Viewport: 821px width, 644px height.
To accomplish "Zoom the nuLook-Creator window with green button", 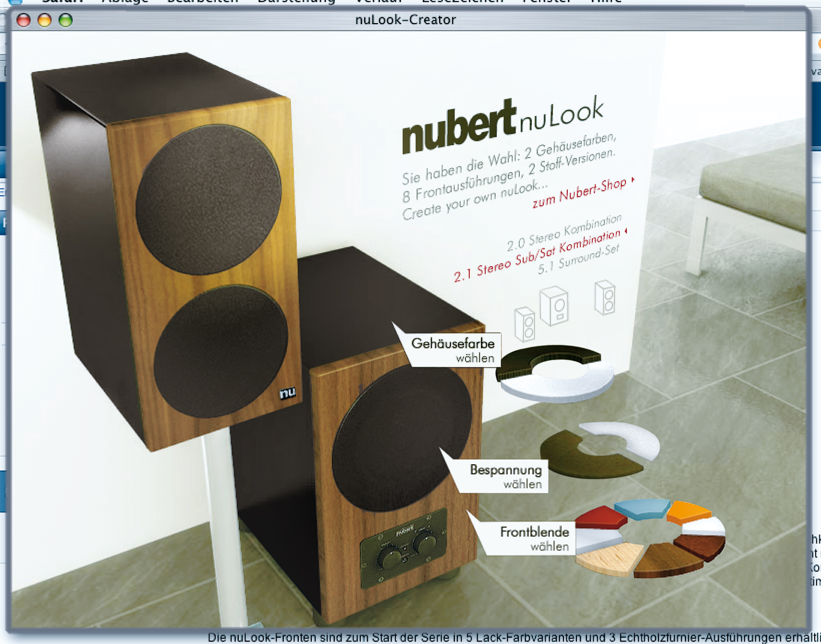I will (66, 20).
